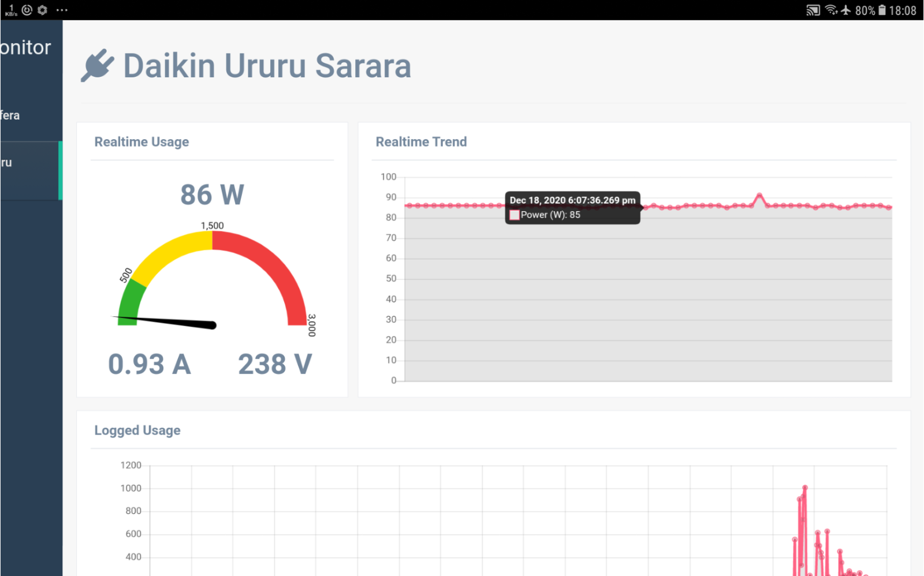The image size is (924, 576).
Task: Tap the Wi-Fi icon in status bar
Action: click(831, 10)
